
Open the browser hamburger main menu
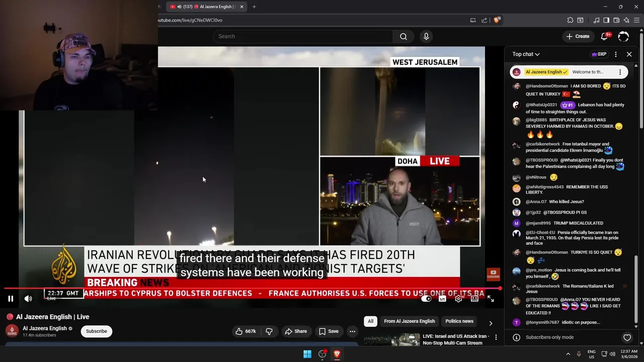637,20
